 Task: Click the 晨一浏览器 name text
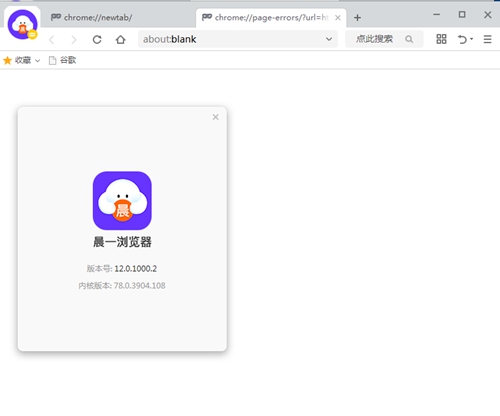click(122, 242)
